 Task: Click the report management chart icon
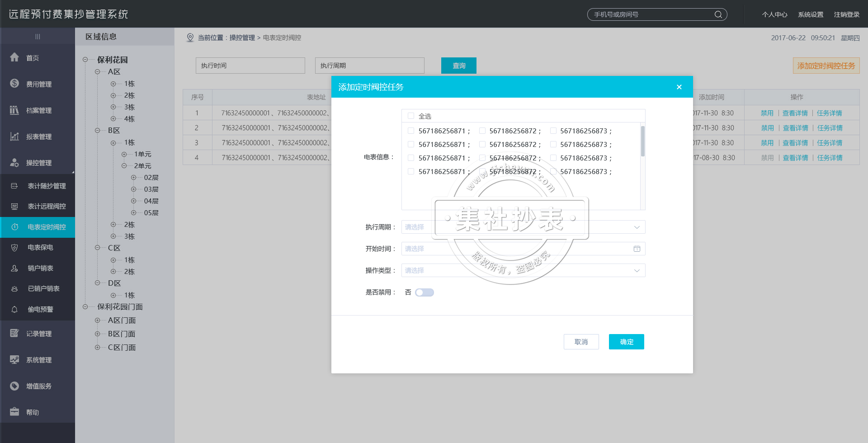(x=14, y=136)
